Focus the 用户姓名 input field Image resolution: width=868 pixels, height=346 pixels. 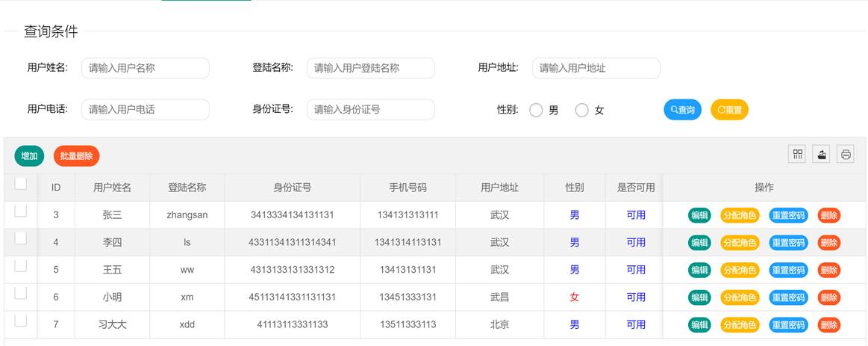pyautogui.click(x=146, y=68)
